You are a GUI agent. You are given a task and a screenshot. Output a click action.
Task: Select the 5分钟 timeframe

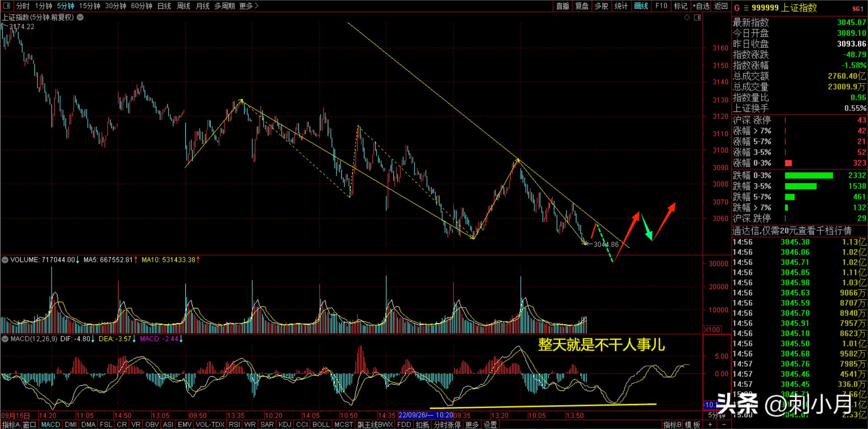coord(66,6)
